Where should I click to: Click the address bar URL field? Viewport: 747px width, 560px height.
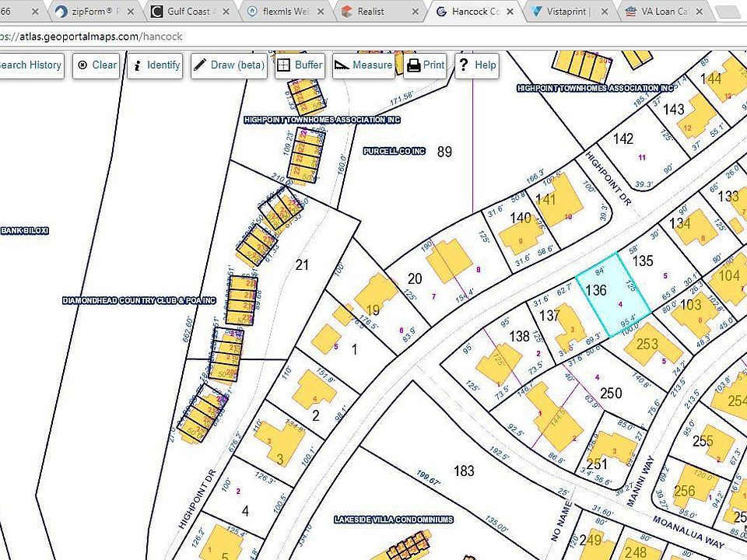pyautogui.click(x=372, y=37)
